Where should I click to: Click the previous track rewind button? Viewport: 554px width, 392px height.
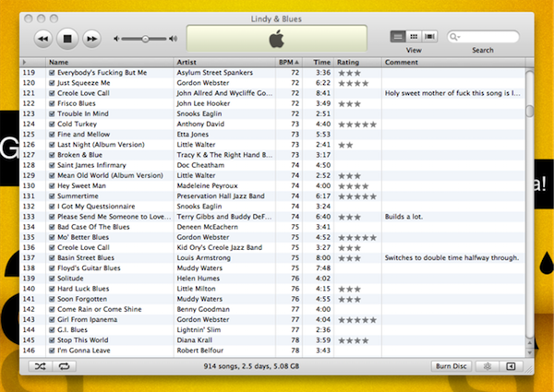[43, 39]
